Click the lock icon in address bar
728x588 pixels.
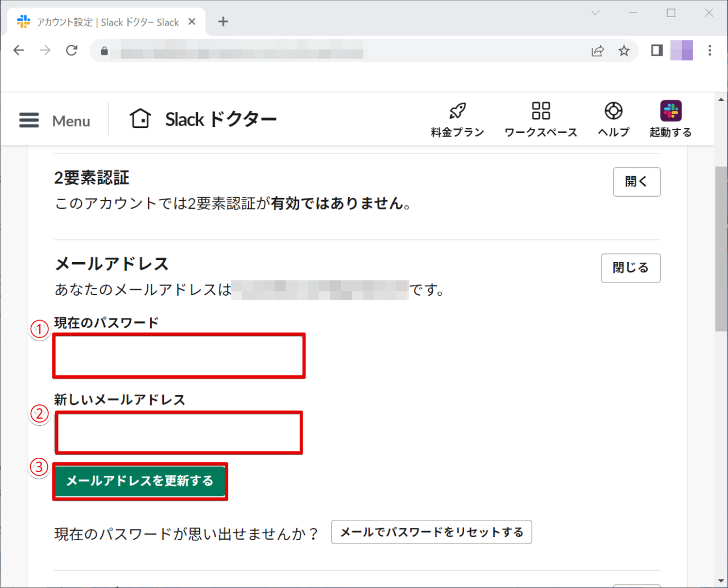point(104,51)
